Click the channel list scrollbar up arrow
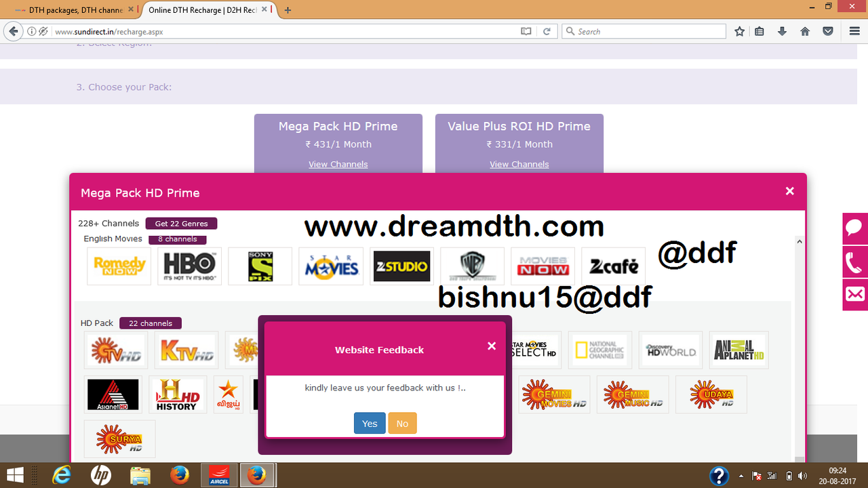868x488 pixels. click(x=799, y=241)
